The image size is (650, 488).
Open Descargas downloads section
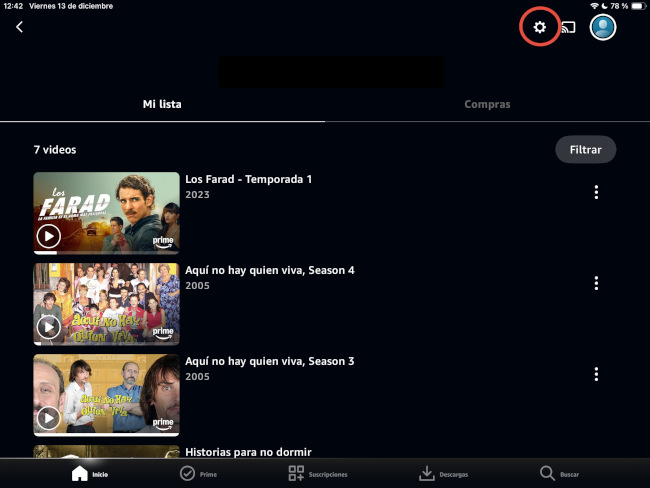click(442, 473)
